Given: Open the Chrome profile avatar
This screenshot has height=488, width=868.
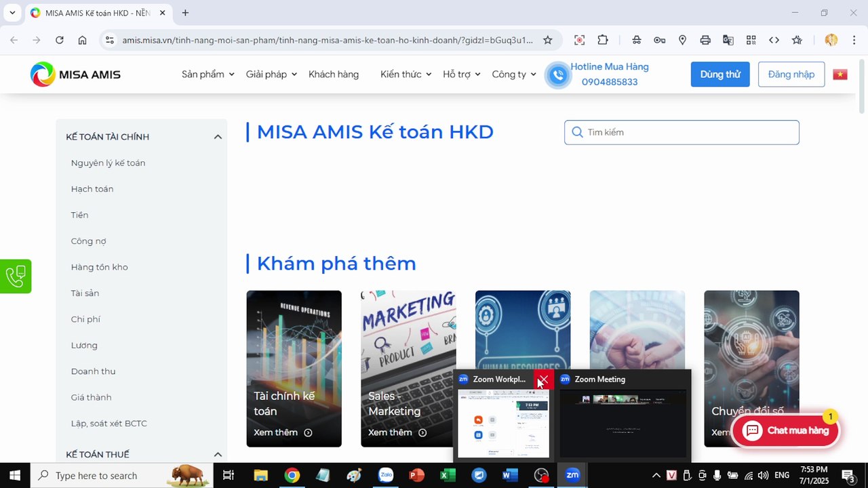Looking at the screenshot, I should tap(831, 40).
